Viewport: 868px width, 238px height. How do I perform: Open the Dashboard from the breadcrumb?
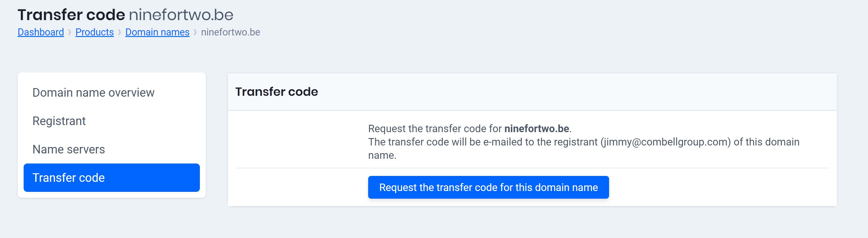(x=40, y=32)
